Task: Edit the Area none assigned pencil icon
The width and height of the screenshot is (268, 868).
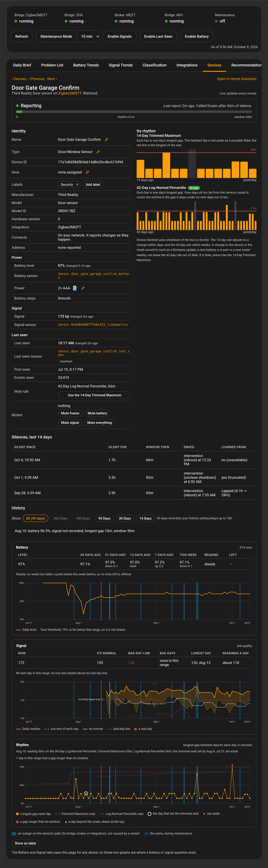Action: coord(87,172)
